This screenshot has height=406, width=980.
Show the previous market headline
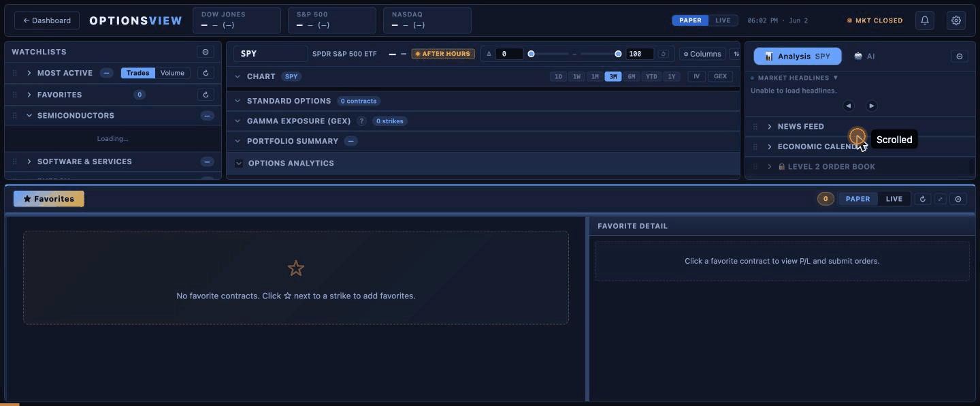(849, 106)
